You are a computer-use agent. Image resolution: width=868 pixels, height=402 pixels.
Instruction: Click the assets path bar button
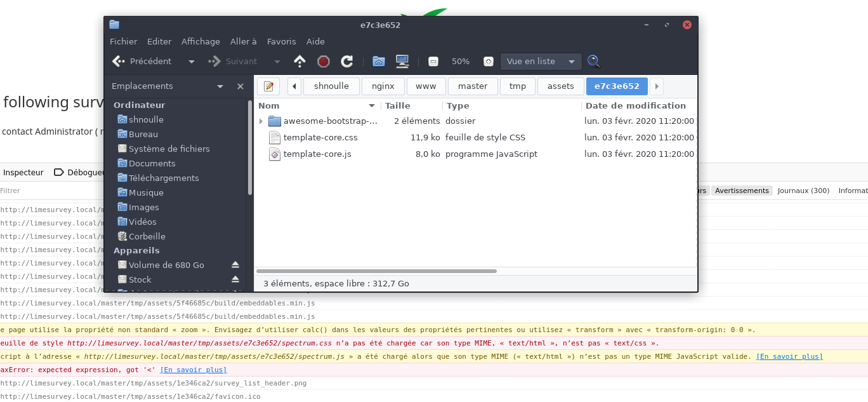point(560,86)
